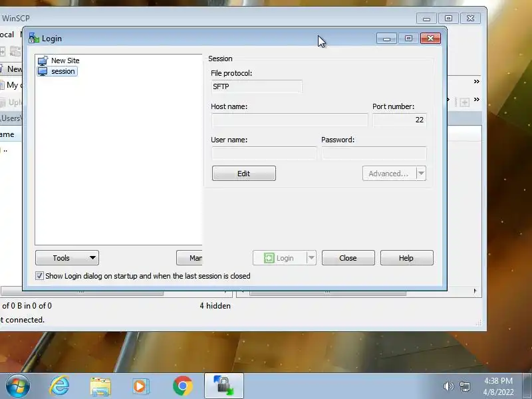Screen dimensions: 532x399
Task: Click the 'connected.' status bar text
Action: point(25,320)
